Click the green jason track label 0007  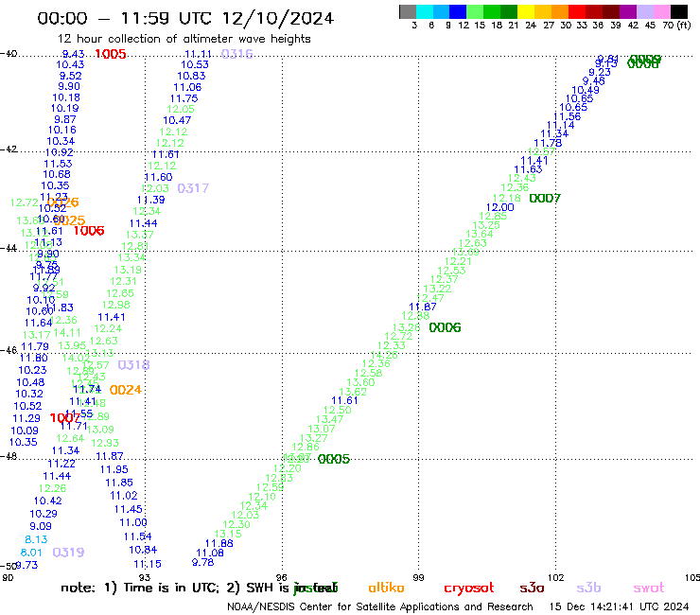[x=545, y=198]
